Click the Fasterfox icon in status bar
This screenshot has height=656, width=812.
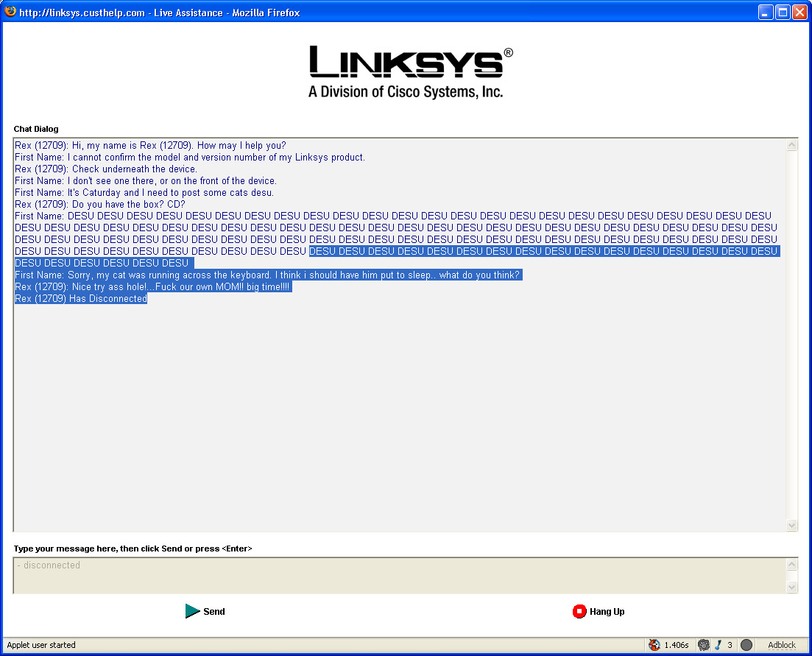(654, 645)
